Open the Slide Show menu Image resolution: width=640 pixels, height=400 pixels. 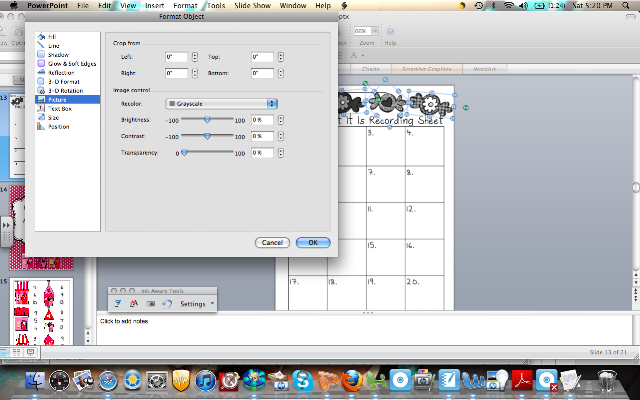pos(253,6)
